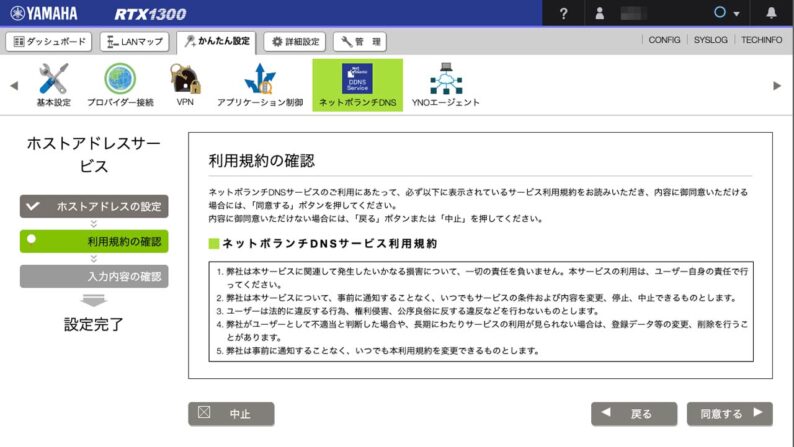Click the ネットボランチDNSサービス利用規約 subheading
The image size is (794, 447).
point(329,243)
